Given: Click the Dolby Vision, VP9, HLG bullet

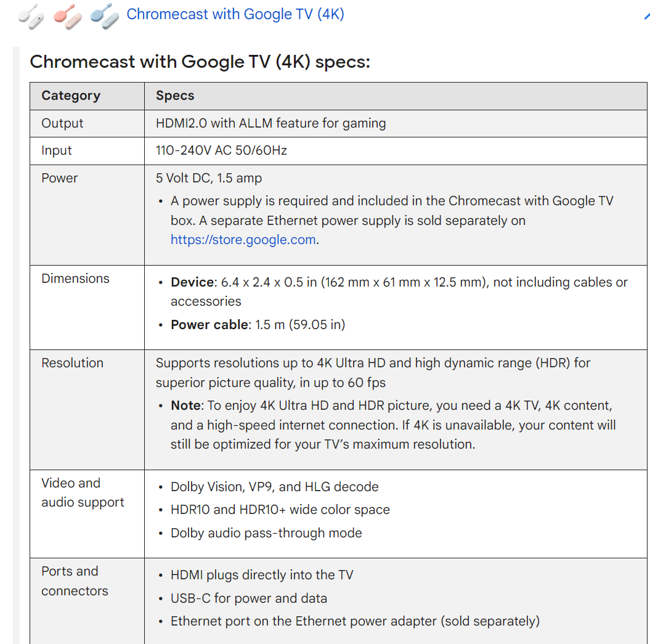Looking at the screenshot, I should click(274, 487).
